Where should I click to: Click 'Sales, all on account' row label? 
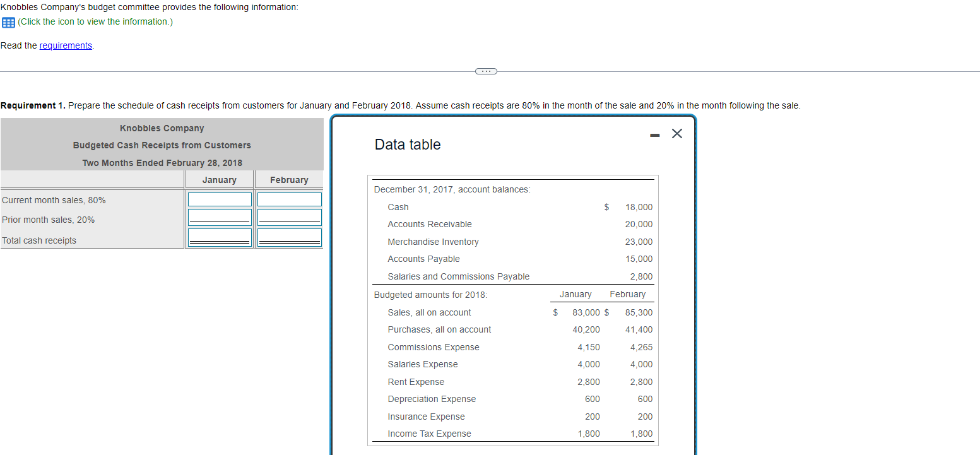429,312
